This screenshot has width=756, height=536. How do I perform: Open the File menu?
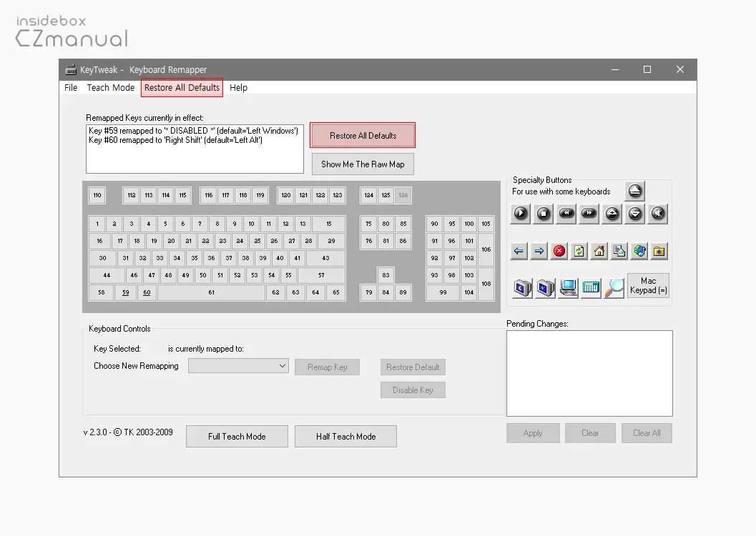click(71, 88)
